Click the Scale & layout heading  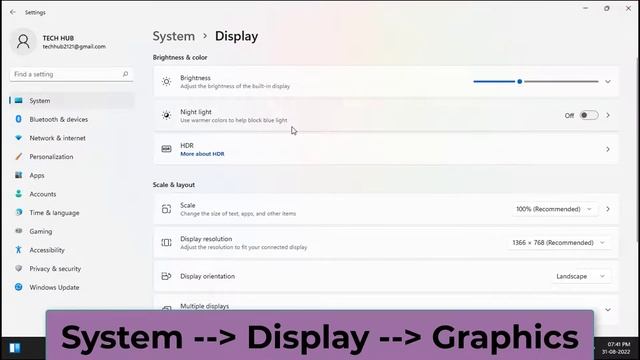(x=173, y=185)
